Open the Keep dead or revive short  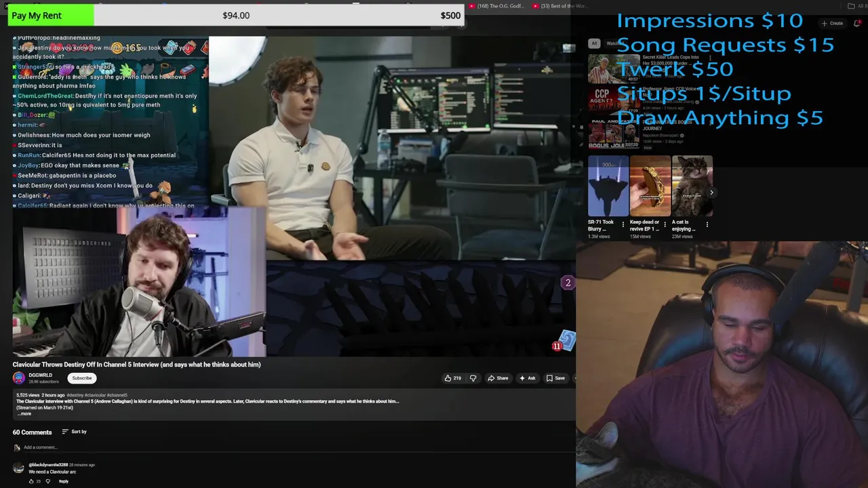pos(650,186)
